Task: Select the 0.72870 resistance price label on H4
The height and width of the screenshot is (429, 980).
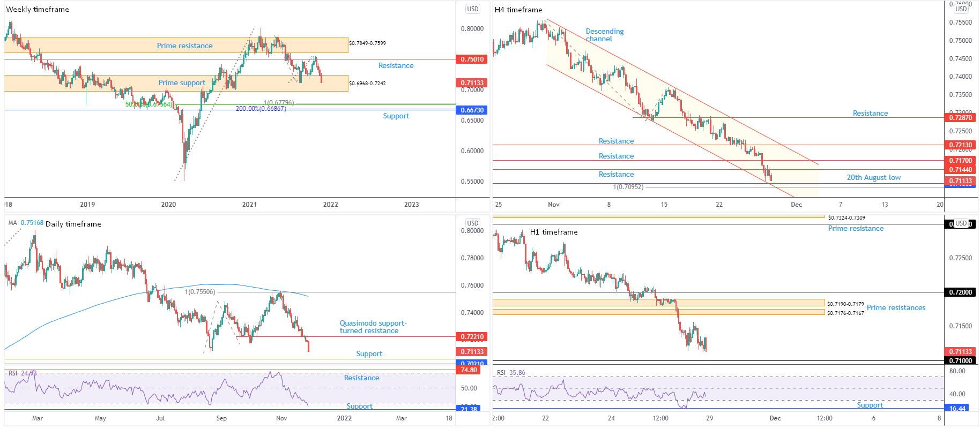Action: point(960,118)
